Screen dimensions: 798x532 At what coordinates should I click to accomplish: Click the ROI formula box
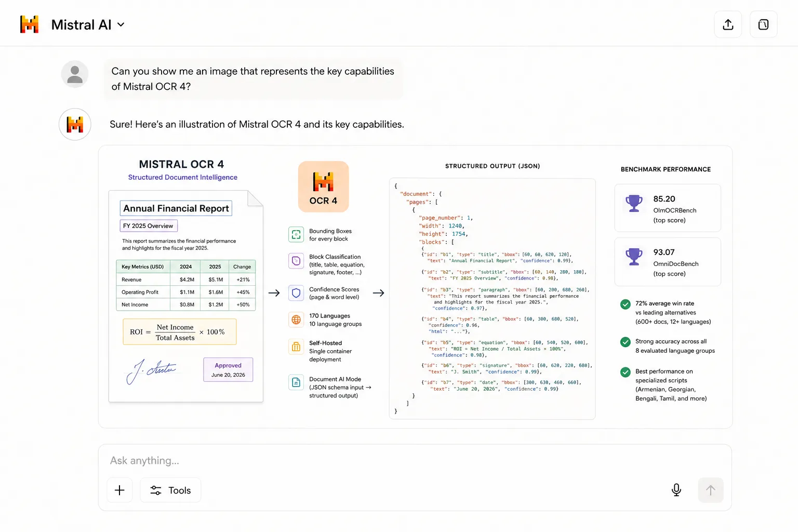[180, 332]
